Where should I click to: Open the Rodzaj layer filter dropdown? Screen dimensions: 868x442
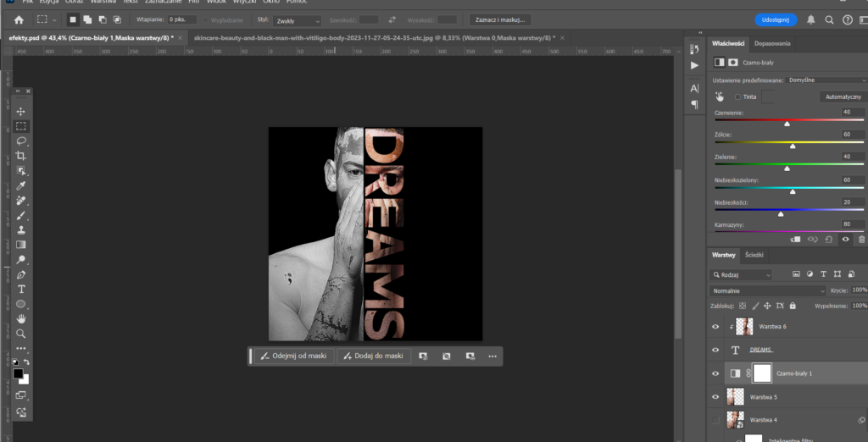(741, 274)
